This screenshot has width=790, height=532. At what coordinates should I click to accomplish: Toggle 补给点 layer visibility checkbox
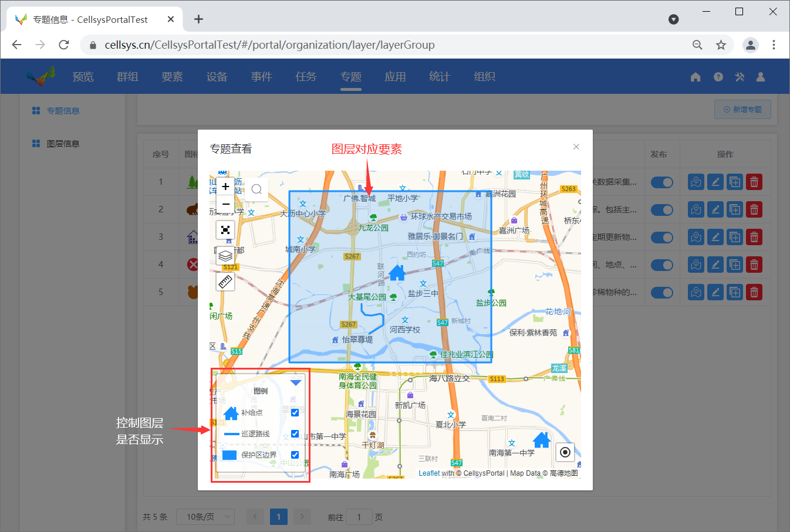[x=295, y=412]
